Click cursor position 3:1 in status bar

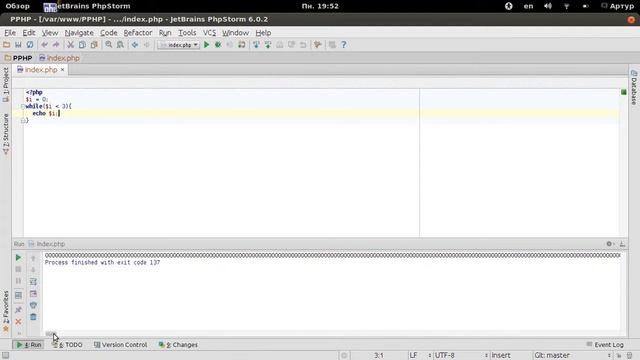[379, 356]
